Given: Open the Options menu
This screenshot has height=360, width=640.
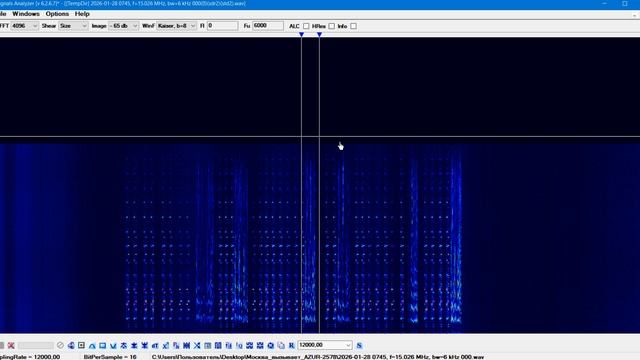Looking at the screenshot, I should coord(57,14).
